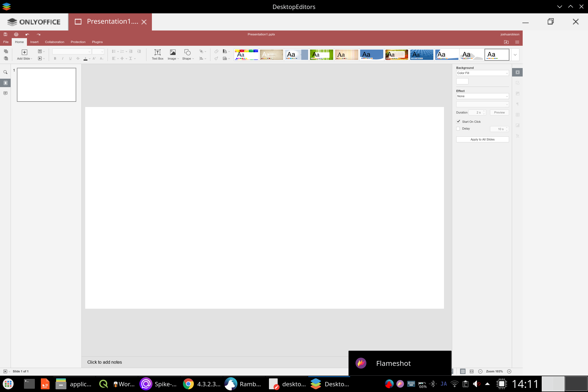Open Change Slide Layout dropdown

[x=41, y=51]
